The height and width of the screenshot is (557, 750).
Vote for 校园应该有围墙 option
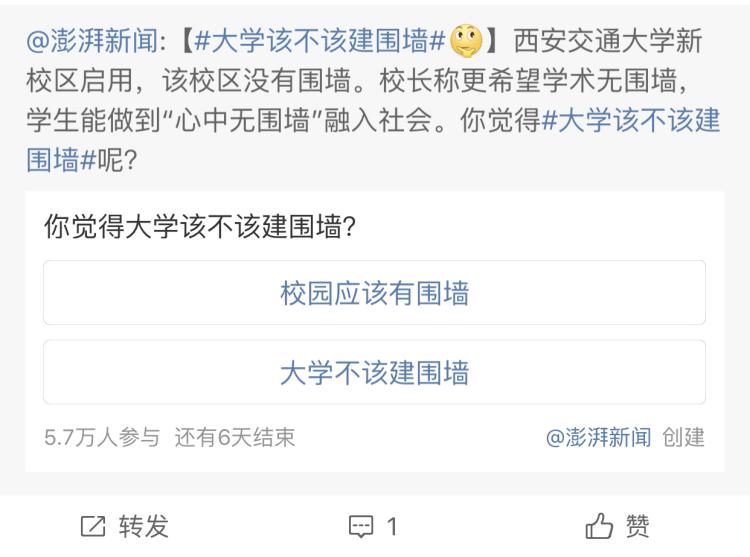[374, 293]
